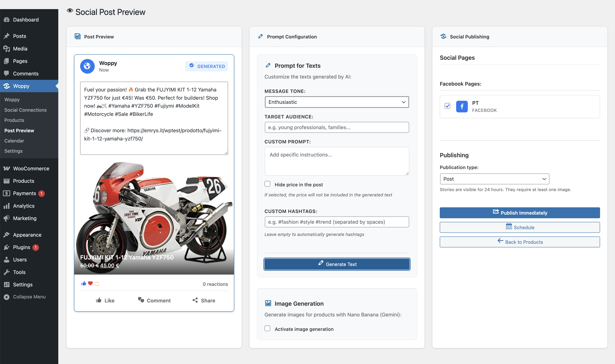Open the Calendar submenu item

[x=14, y=141]
